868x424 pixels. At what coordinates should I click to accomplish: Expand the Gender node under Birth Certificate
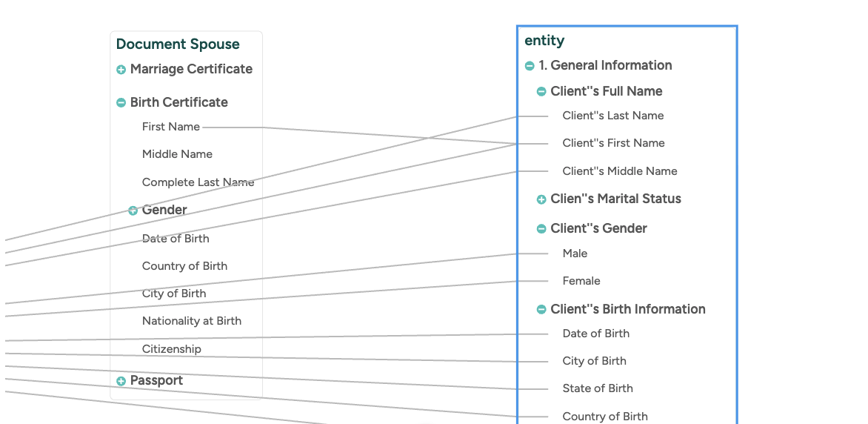(x=133, y=211)
